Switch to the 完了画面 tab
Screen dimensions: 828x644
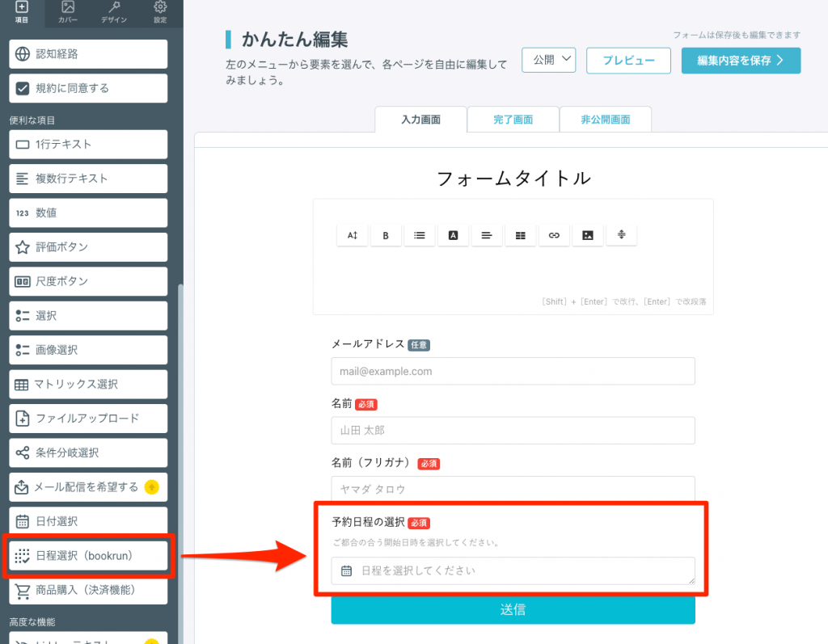click(x=513, y=119)
